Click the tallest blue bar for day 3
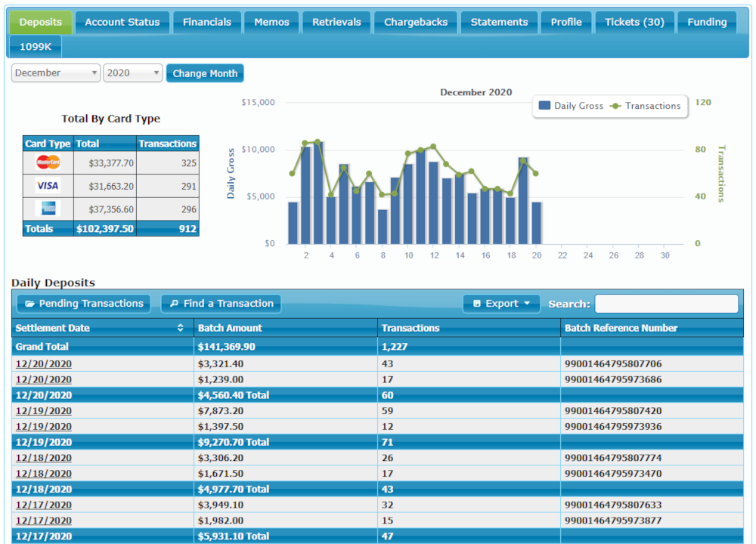The width and height of the screenshot is (756, 544). click(x=318, y=193)
